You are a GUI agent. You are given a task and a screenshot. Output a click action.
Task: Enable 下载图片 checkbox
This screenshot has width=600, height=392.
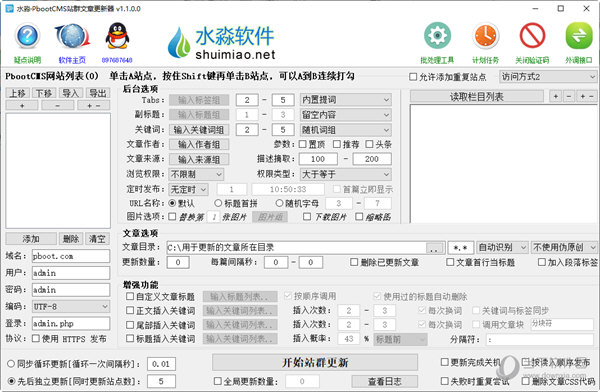point(307,217)
